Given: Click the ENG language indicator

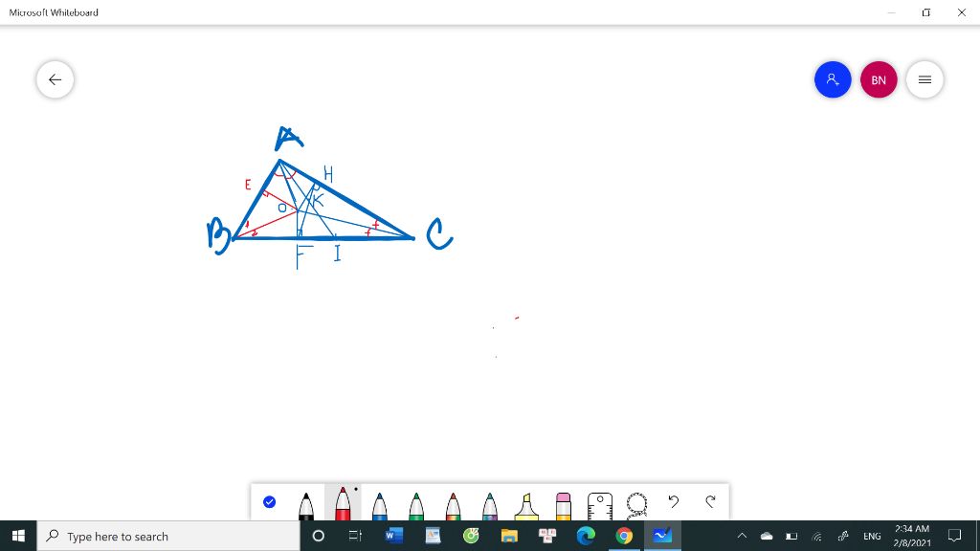Looking at the screenshot, I should click(x=872, y=536).
